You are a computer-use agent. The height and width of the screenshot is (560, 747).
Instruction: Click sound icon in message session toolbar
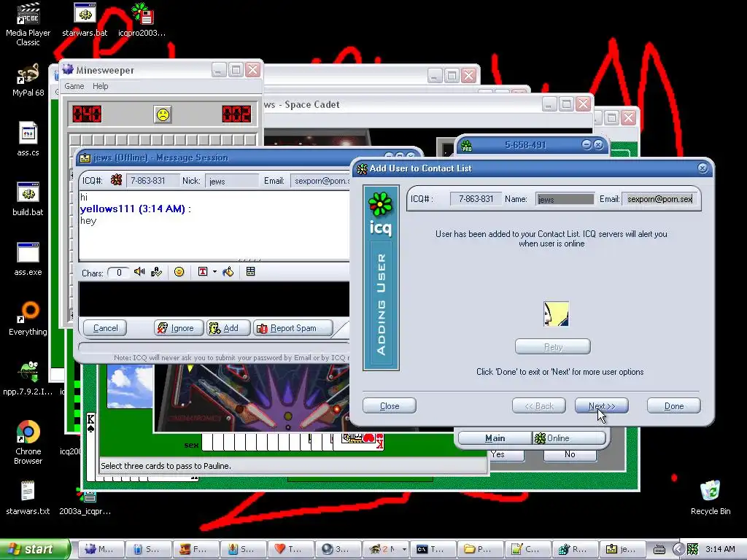pos(139,271)
